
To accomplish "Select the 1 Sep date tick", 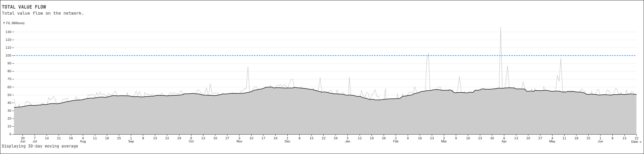I will pos(131,140).
